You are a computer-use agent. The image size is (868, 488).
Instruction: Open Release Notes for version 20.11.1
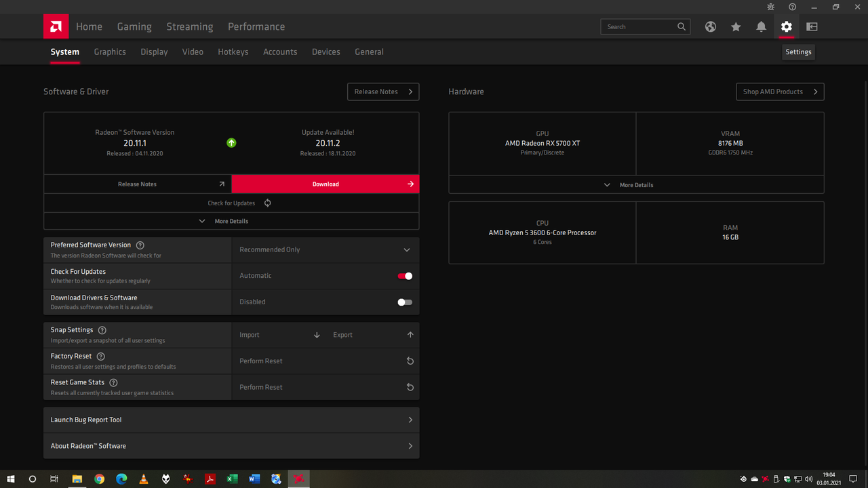(138, 184)
